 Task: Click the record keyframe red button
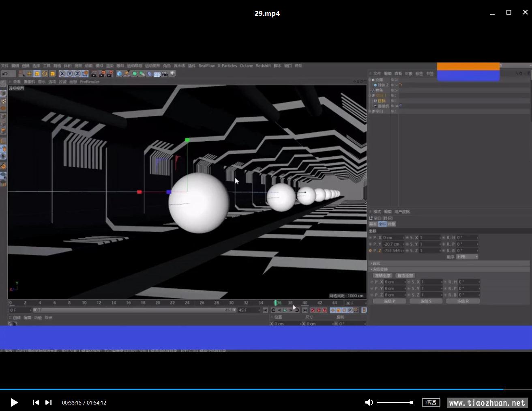[313, 310]
